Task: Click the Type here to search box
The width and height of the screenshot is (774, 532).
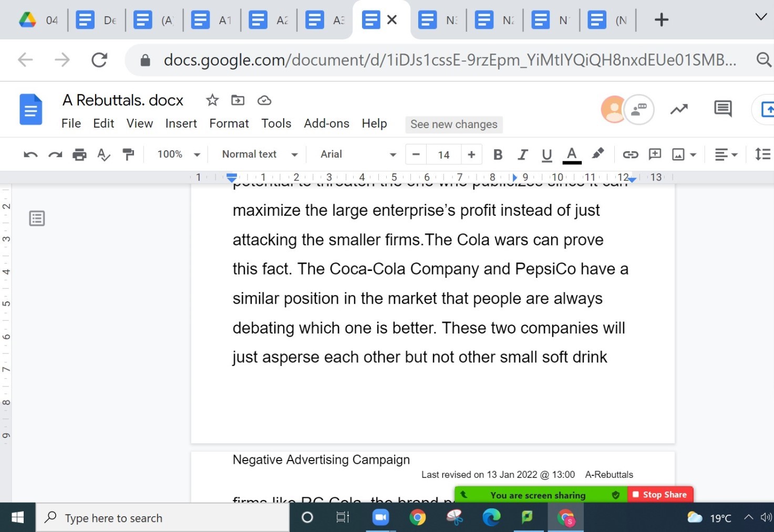Action: pyautogui.click(x=163, y=518)
